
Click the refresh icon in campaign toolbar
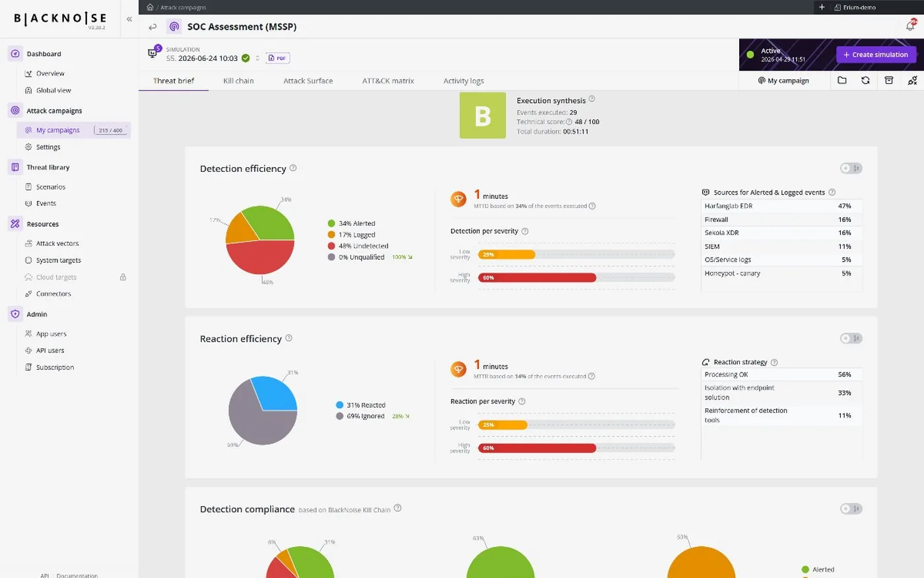[x=865, y=81]
